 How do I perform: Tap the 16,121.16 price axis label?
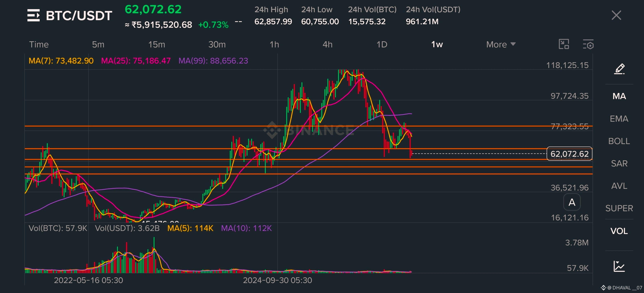point(570,218)
